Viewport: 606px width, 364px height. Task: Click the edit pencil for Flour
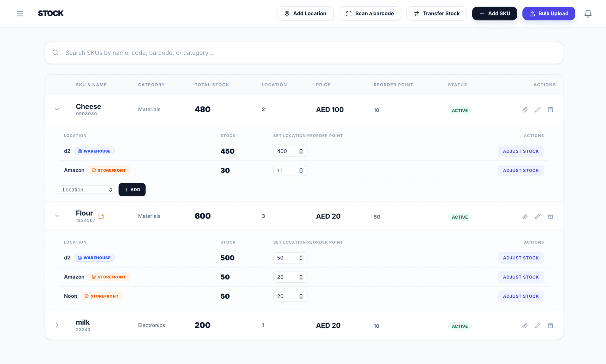tap(538, 216)
